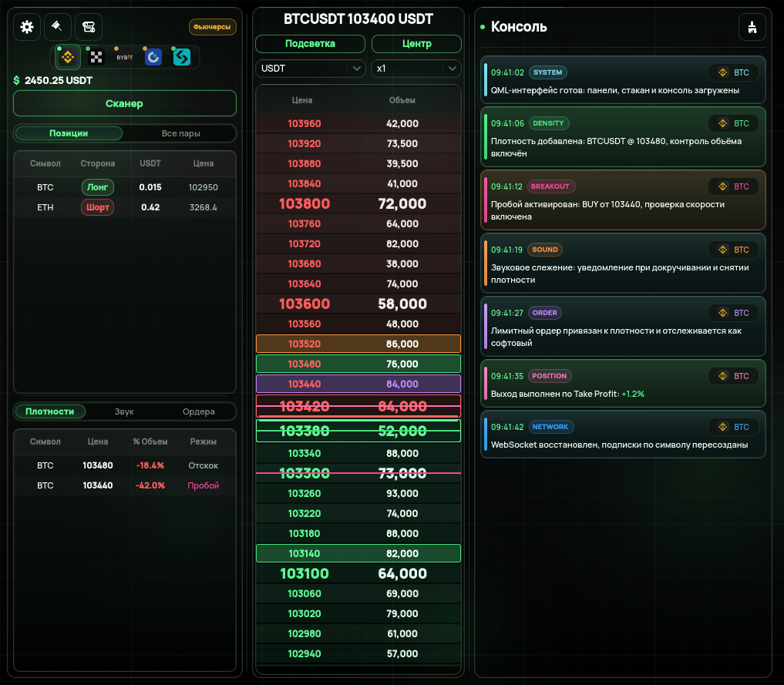Select the Bitget exchange icon
The image size is (784, 685).
(x=181, y=57)
